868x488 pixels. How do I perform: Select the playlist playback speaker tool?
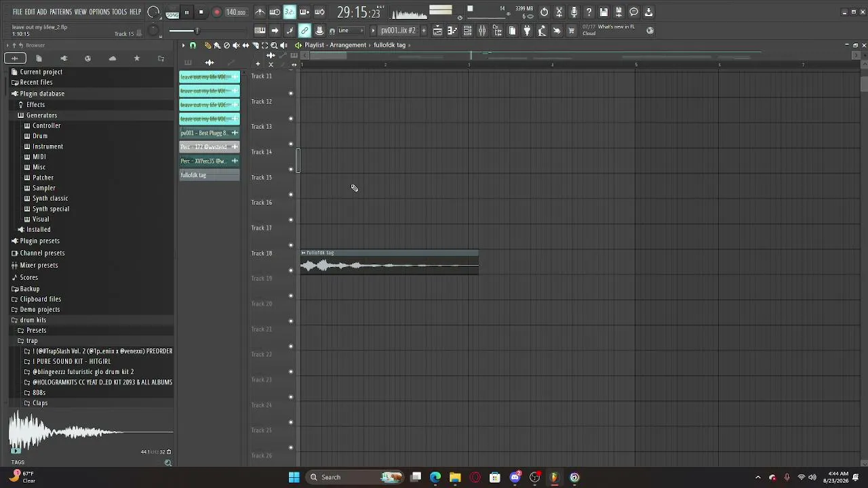283,45
